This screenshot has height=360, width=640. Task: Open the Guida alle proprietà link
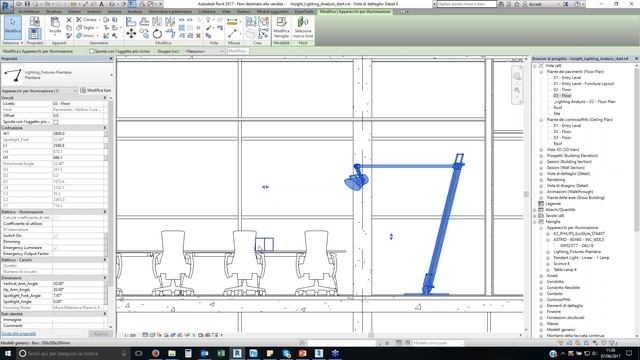point(18,334)
